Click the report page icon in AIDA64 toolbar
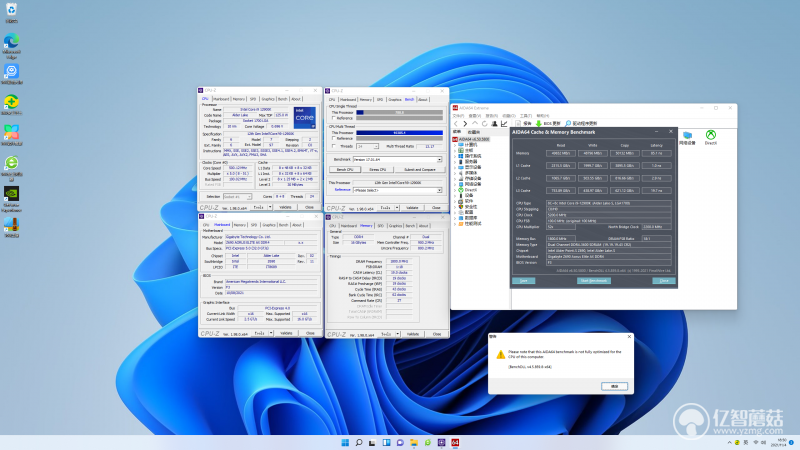This screenshot has height=450, width=800. click(518, 123)
